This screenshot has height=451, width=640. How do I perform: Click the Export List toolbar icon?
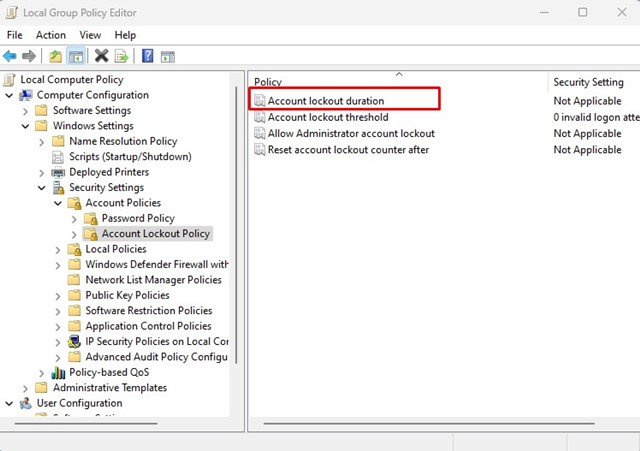coord(121,56)
